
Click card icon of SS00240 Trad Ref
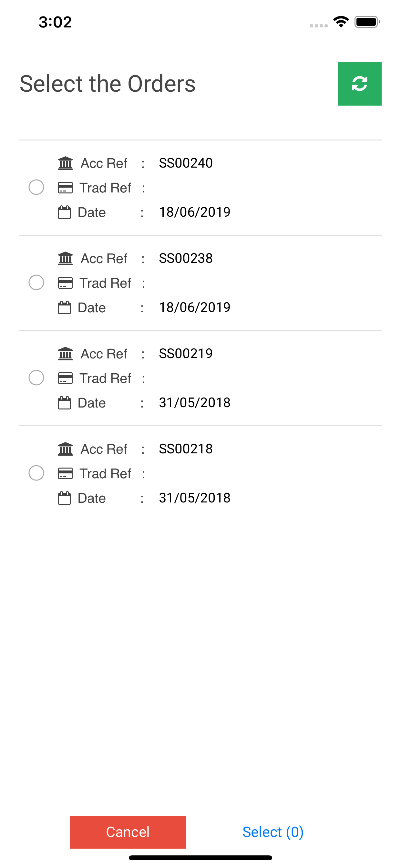click(65, 188)
